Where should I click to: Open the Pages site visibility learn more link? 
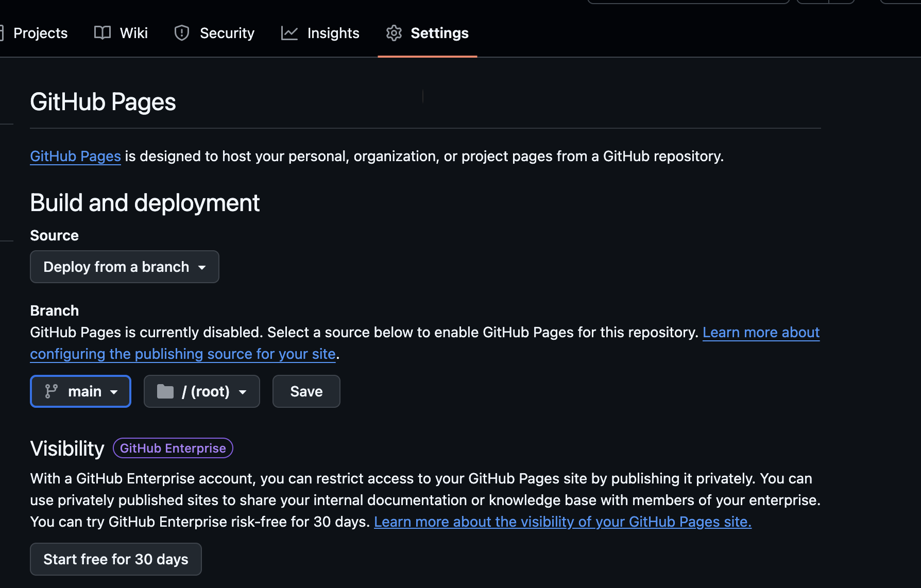[562, 522]
